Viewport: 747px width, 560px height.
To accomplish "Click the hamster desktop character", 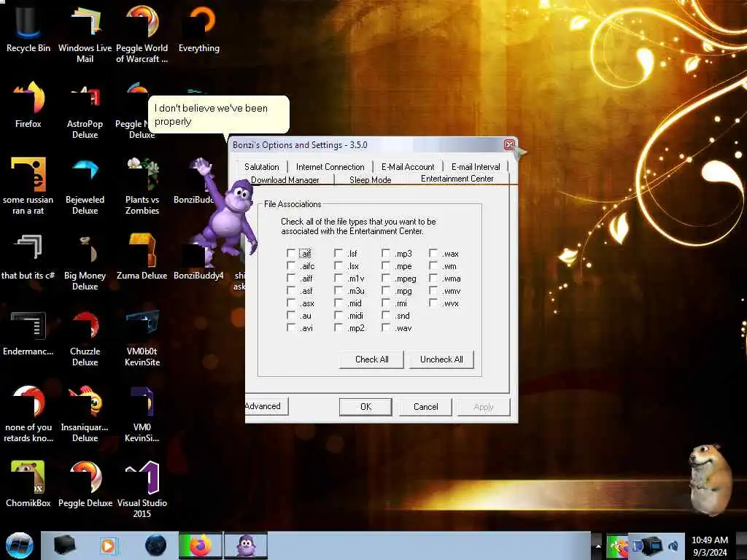I will click(x=710, y=478).
